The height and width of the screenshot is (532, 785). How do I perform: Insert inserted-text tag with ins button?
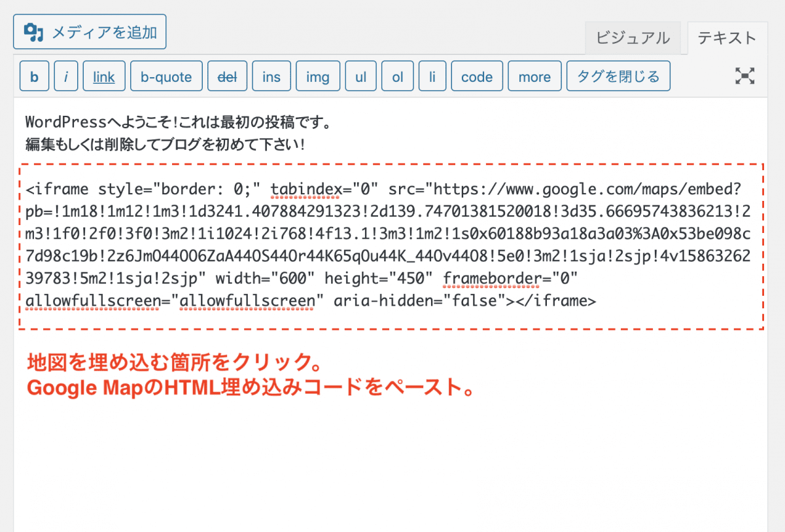point(271,76)
